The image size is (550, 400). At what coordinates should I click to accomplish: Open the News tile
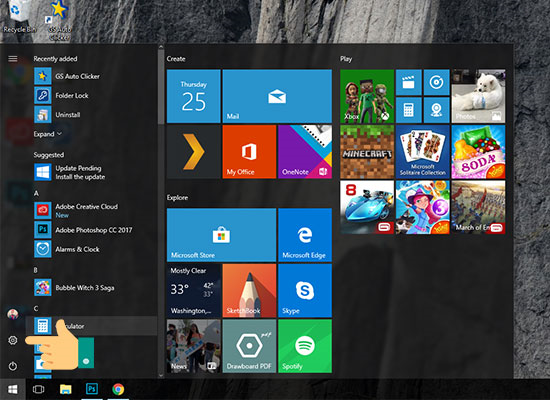click(x=194, y=346)
